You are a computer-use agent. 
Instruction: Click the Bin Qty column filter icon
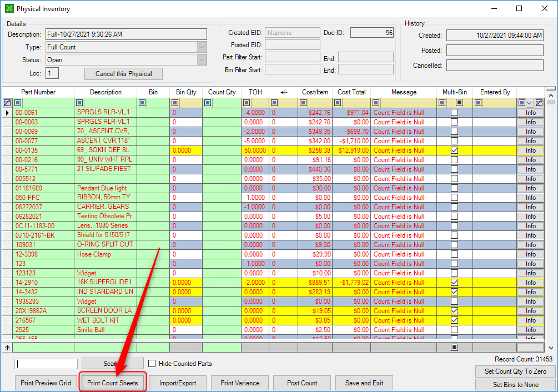click(175, 103)
